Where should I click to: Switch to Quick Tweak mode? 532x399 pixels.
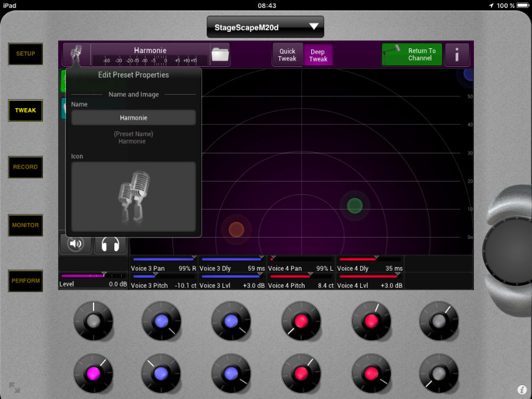pyautogui.click(x=287, y=55)
